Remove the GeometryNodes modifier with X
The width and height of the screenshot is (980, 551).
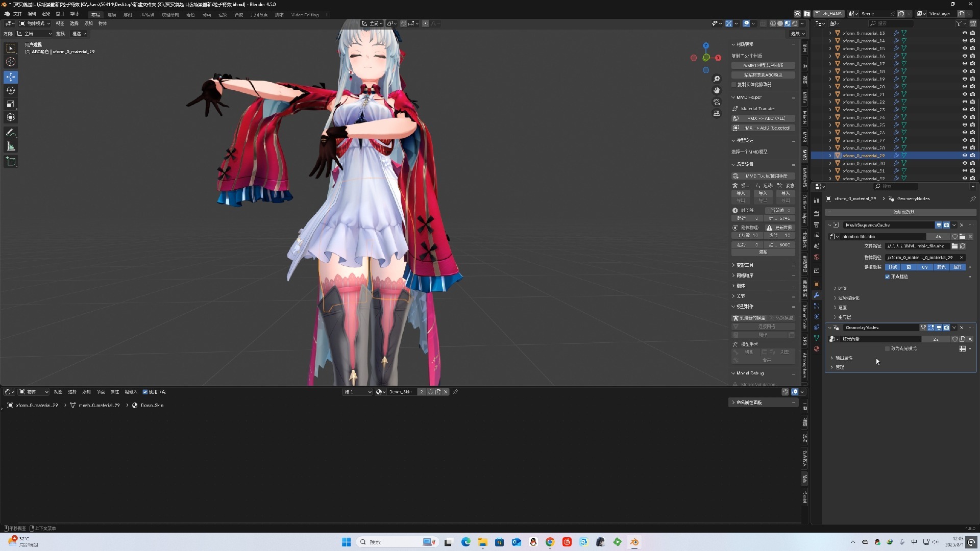click(x=962, y=328)
